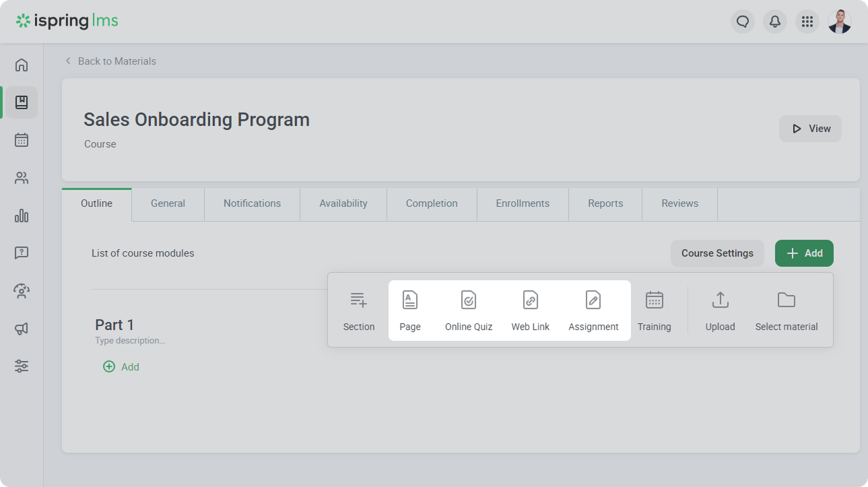Go to Home in the sidebar
The image size is (868, 487).
22,65
